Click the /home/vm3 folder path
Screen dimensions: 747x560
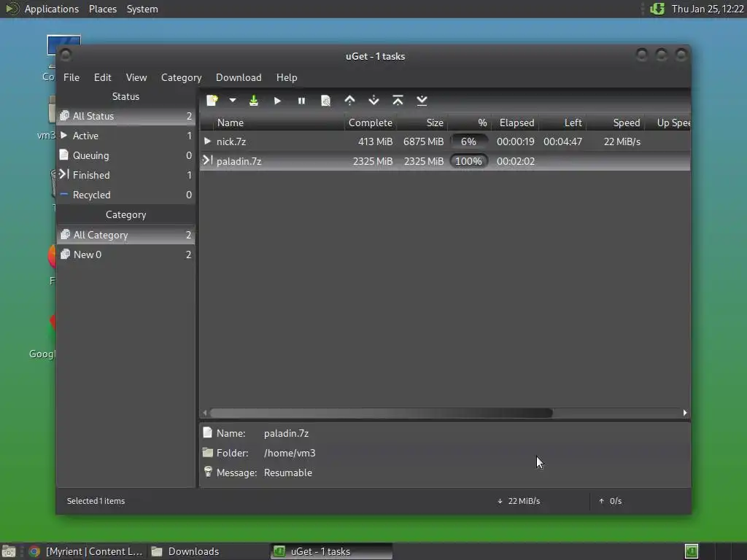pyautogui.click(x=290, y=453)
